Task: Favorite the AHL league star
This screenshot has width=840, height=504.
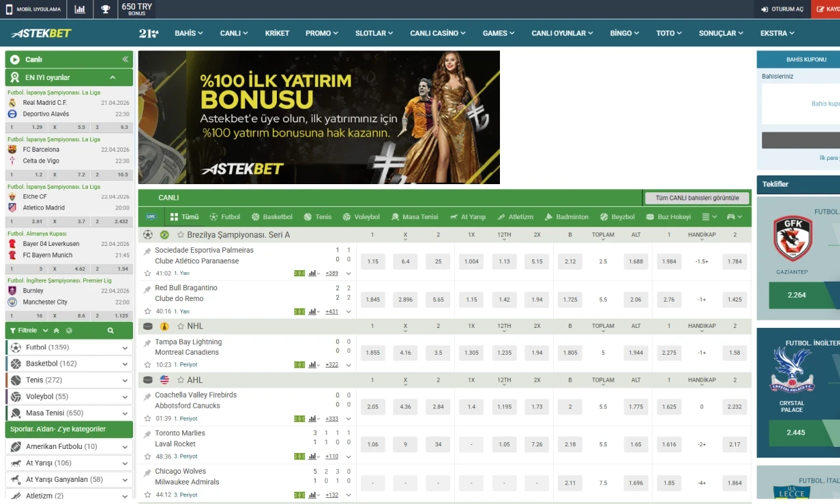Action: pos(181,380)
